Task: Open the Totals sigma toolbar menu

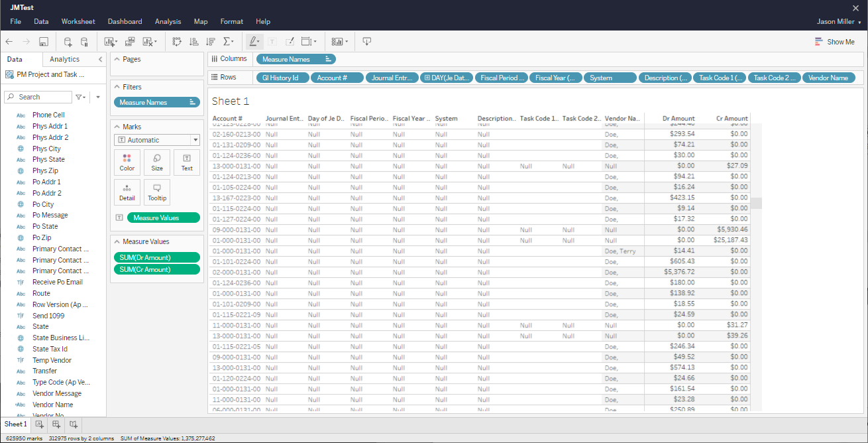Action: point(229,42)
